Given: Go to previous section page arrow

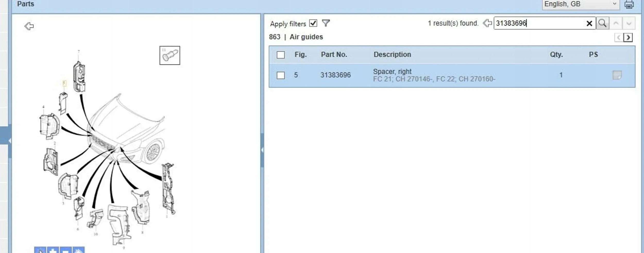Looking at the screenshot, I should tap(619, 38).
